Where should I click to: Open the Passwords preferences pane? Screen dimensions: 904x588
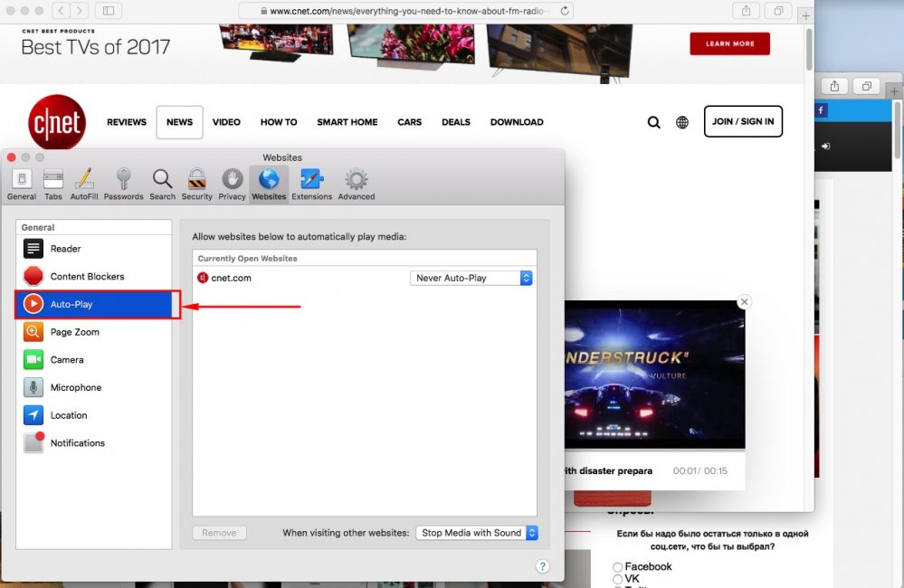(x=123, y=185)
